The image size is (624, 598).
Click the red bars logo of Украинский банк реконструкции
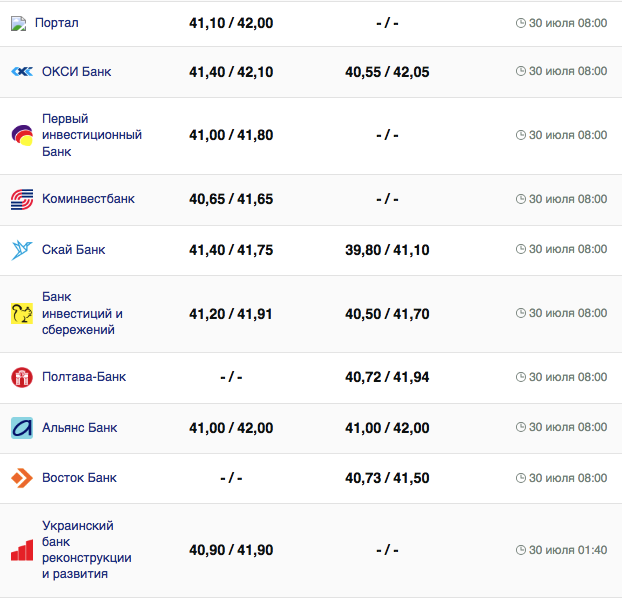[22, 550]
